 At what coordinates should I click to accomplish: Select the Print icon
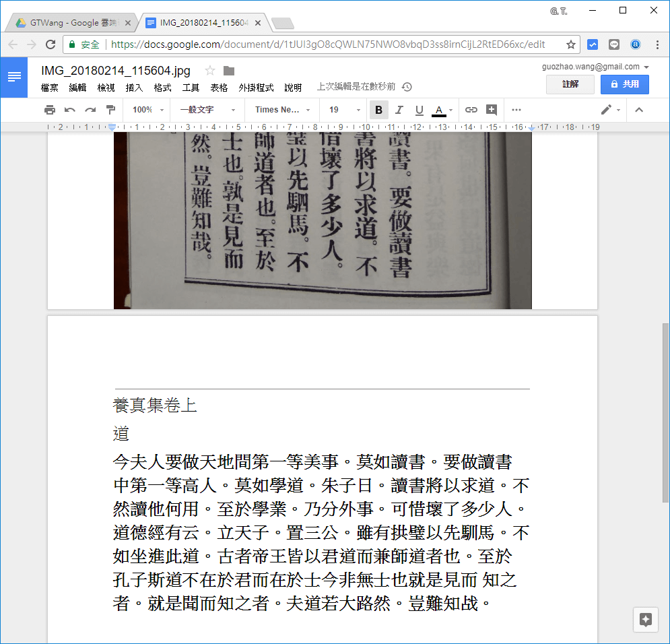[x=50, y=110]
